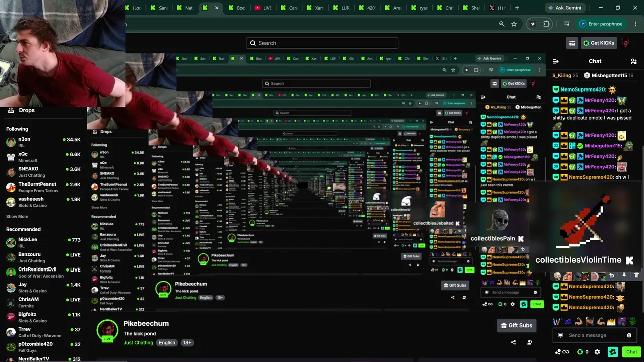The width and height of the screenshot is (644, 362).
Task: Click the shield badge icon in the main message box
Action: point(561,335)
